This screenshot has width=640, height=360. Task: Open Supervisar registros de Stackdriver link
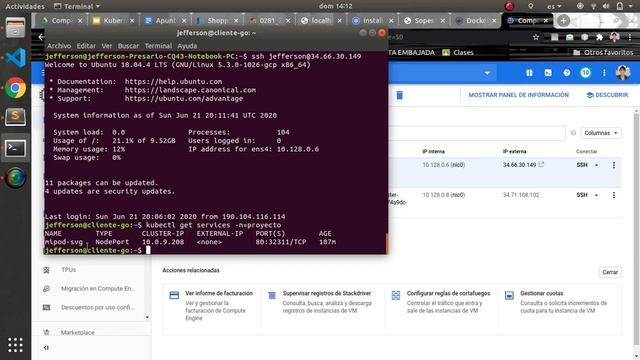[x=327, y=293]
